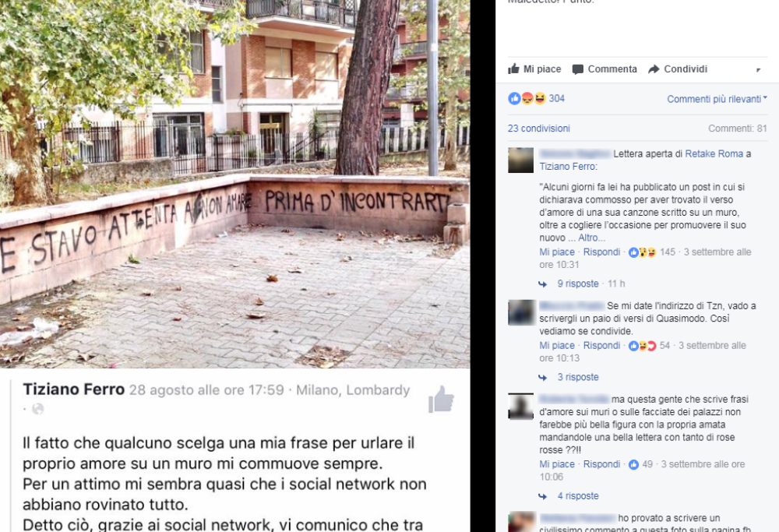The width and height of the screenshot is (779, 532).
Task: Open first commenter's profile picture
Action: (520, 160)
